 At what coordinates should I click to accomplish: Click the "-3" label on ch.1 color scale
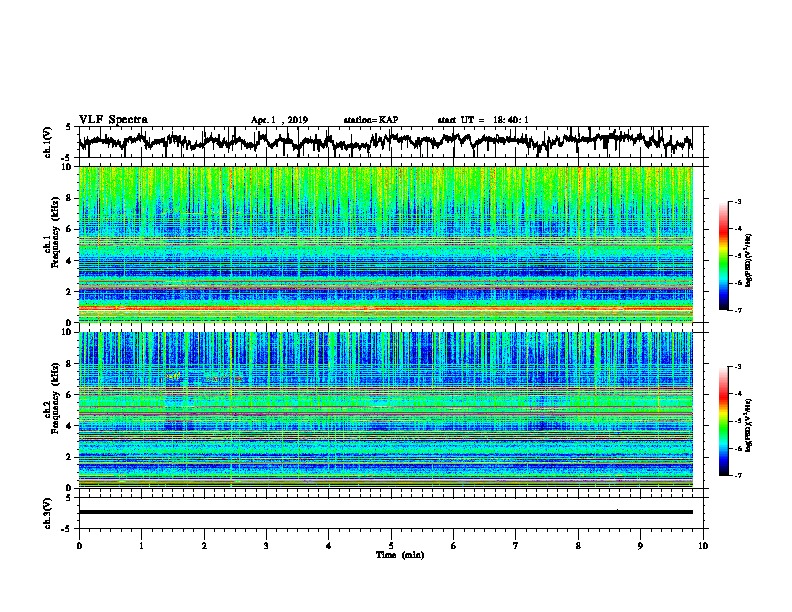(738, 201)
